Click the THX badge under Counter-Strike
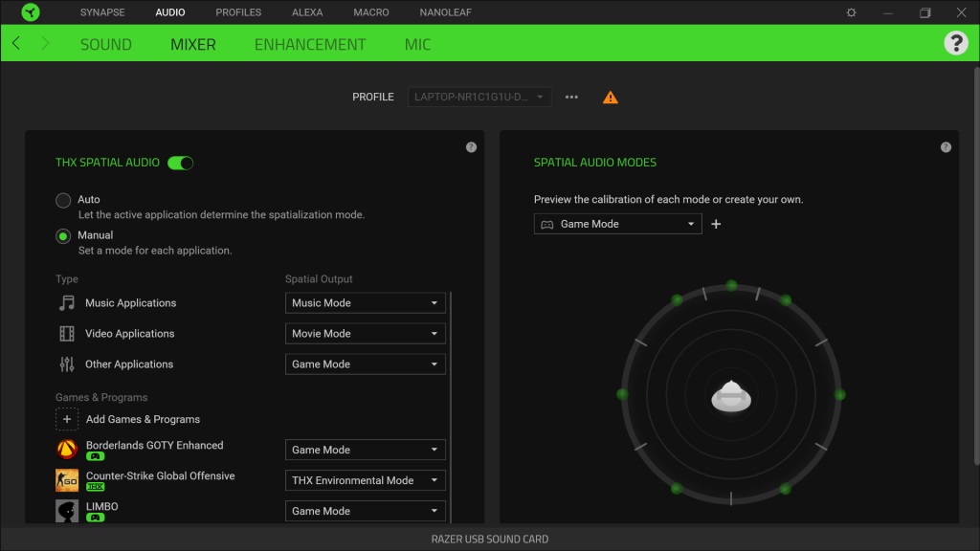The width and height of the screenshot is (980, 551). pyautogui.click(x=95, y=487)
